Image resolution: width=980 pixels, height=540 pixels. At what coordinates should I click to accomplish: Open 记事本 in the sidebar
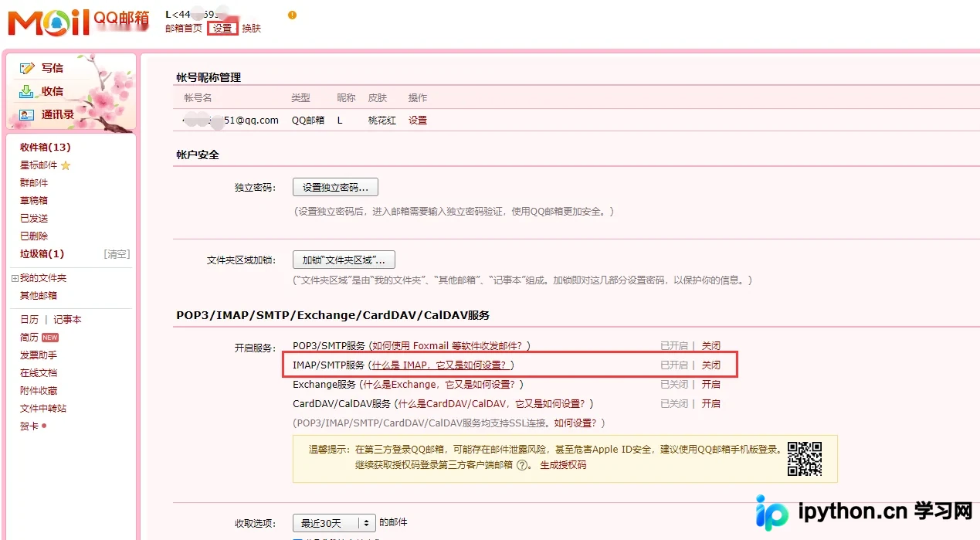pyautogui.click(x=68, y=320)
